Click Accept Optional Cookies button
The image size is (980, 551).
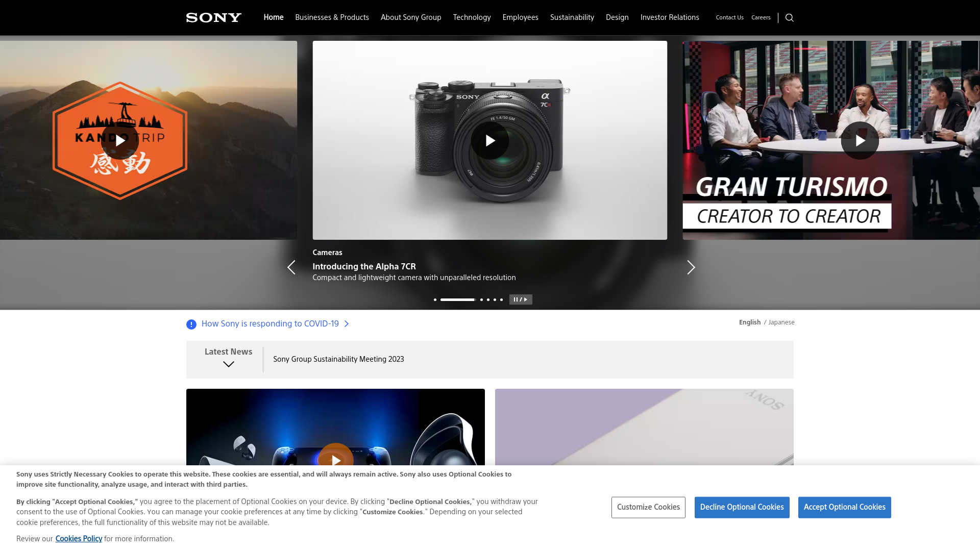pos(844,507)
